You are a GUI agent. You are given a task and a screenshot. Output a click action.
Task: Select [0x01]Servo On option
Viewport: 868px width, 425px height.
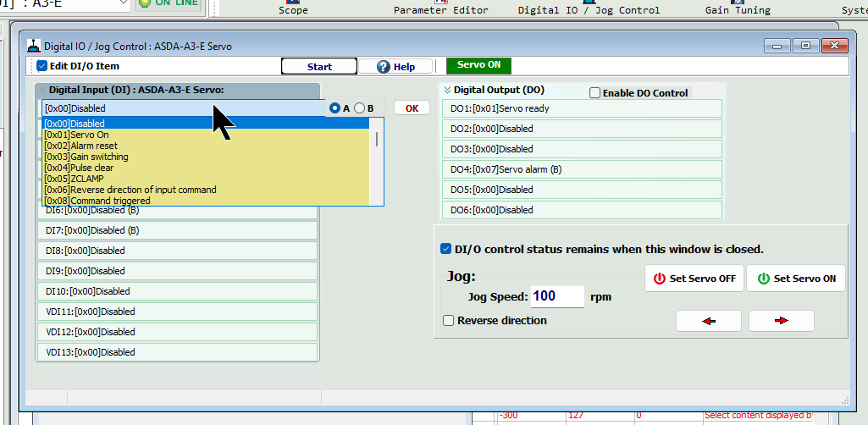(x=206, y=135)
